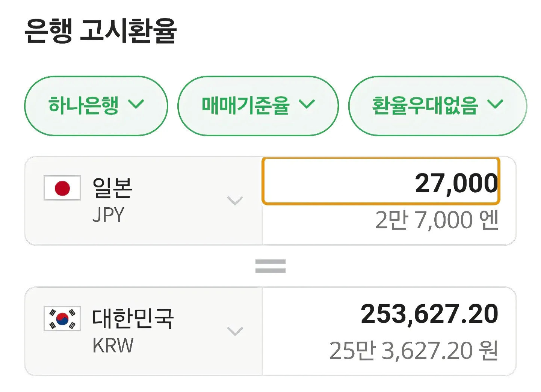Viewport: 541px width, 392px height.
Task: Expand the currency list arrow next to JPY
Action: click(x=235, y=201)
